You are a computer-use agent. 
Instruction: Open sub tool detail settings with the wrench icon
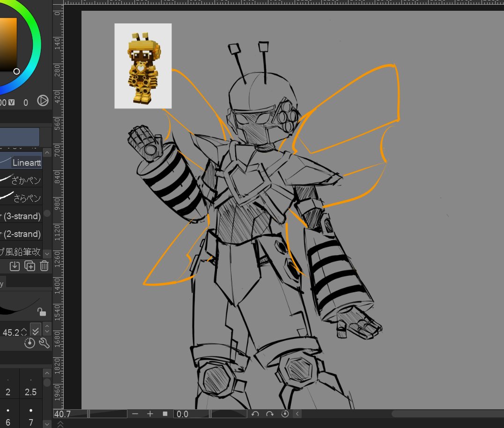tap(44, 343)
